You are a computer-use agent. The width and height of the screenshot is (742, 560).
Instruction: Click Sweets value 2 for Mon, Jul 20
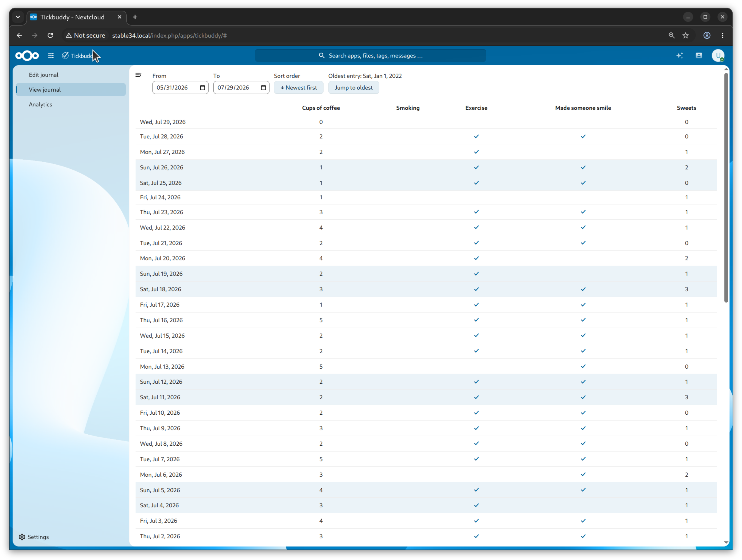686,258
